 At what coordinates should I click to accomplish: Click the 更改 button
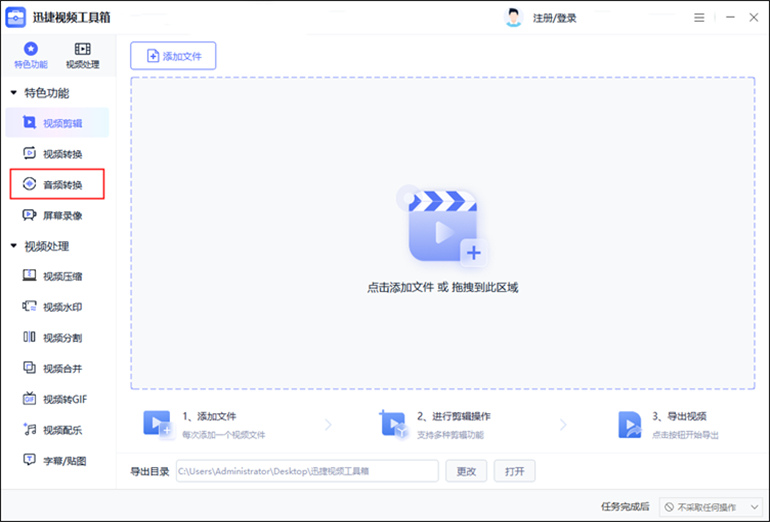pyautogui.click(x=466, y=471)
